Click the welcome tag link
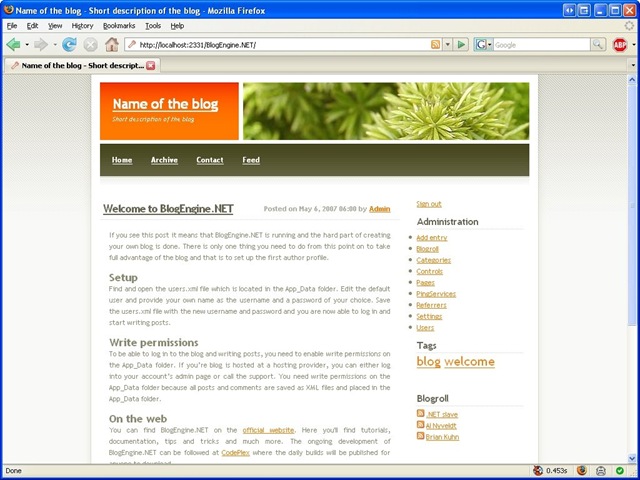640x480 pixels. point(469,362)
